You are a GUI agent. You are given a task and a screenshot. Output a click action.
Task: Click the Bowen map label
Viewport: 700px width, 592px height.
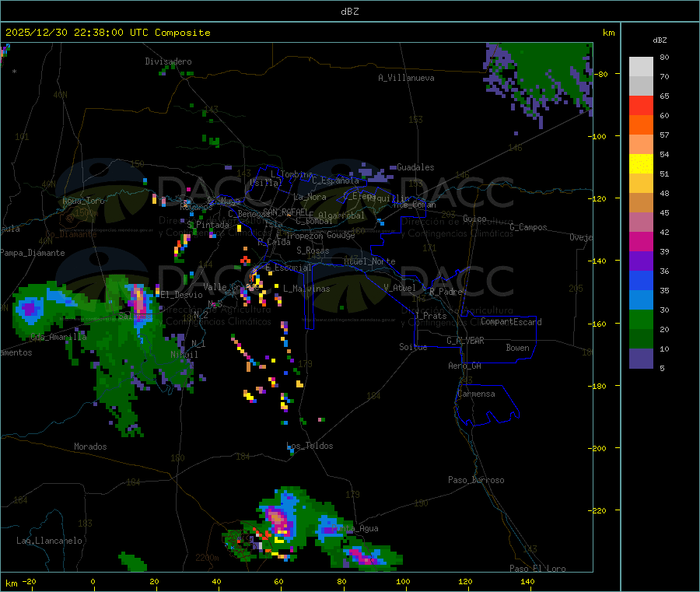click(517, 348)
